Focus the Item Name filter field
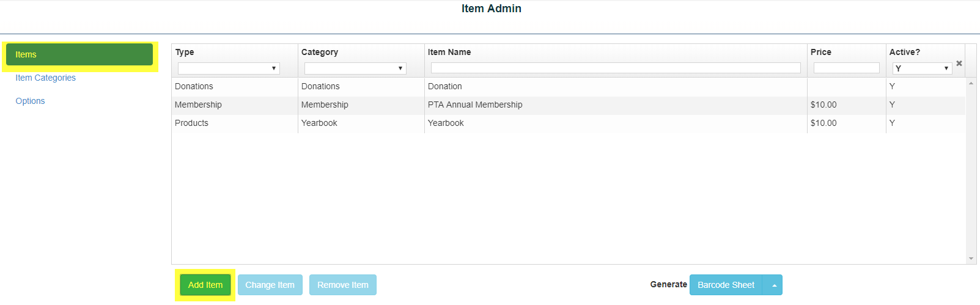The height and width of the screenshot is (305, 980). tap(616, 68)
